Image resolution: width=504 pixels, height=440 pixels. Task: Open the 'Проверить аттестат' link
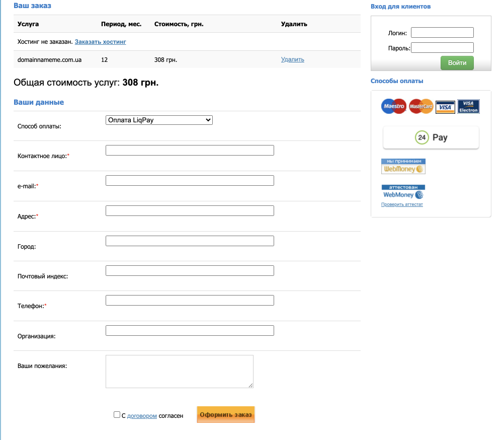(402, 204)
